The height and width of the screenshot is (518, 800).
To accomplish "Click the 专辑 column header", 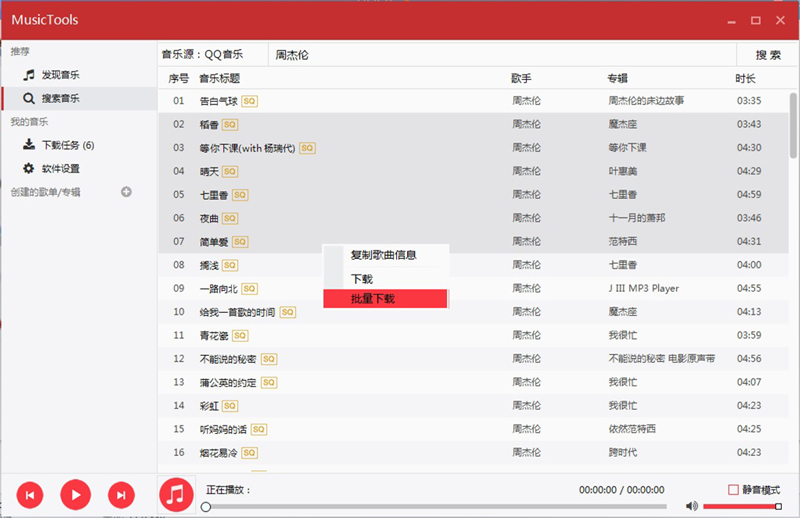I will [x=617, y=79].
